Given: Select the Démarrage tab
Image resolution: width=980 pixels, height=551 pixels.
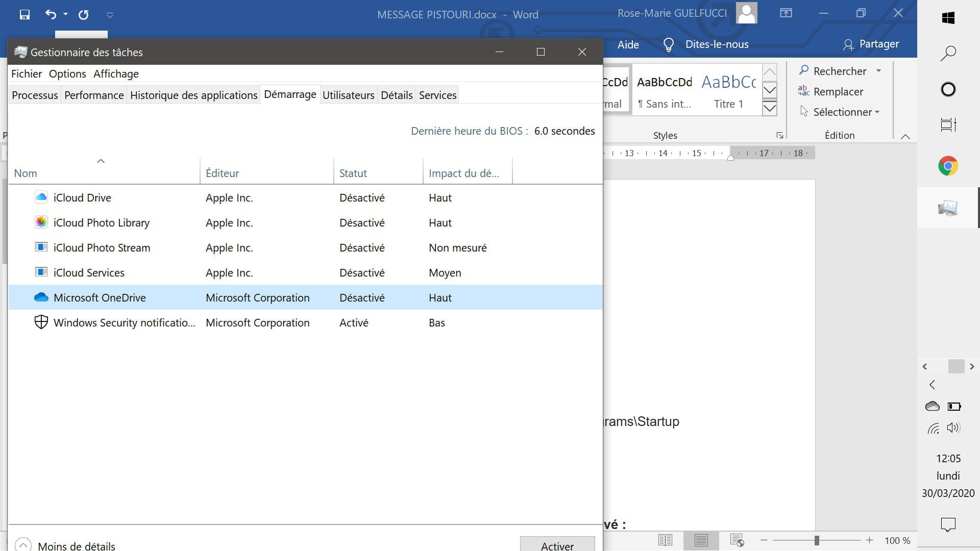Looking at the screenshot, I should pos(290,94).
